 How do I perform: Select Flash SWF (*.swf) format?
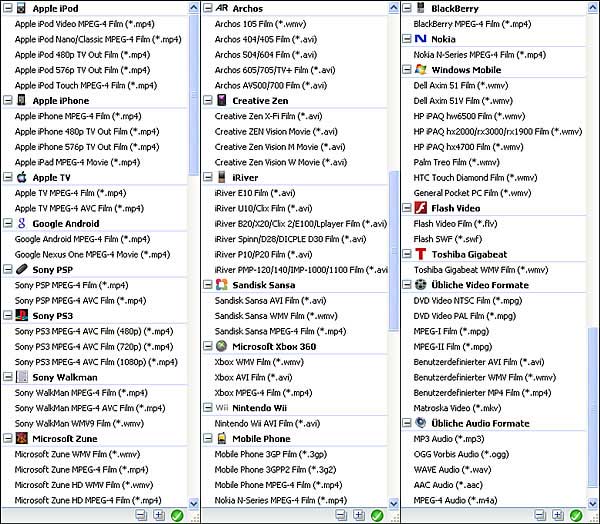pos(448,239)
